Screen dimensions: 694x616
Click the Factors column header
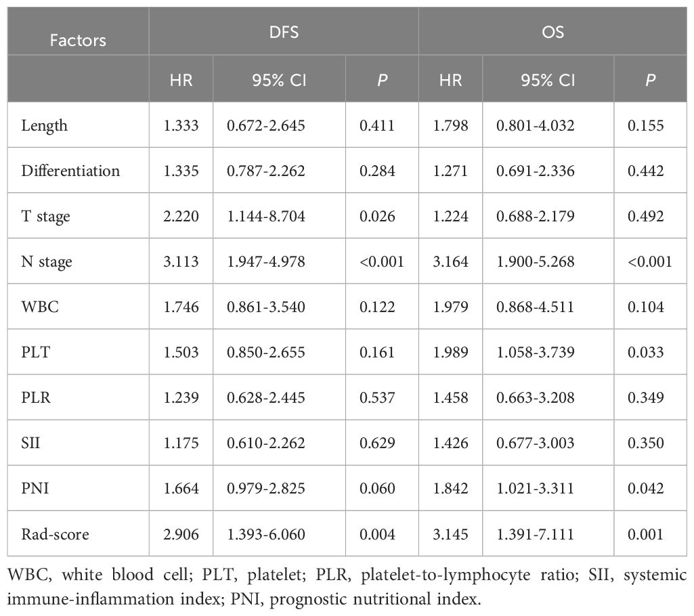tap(77, 40)
